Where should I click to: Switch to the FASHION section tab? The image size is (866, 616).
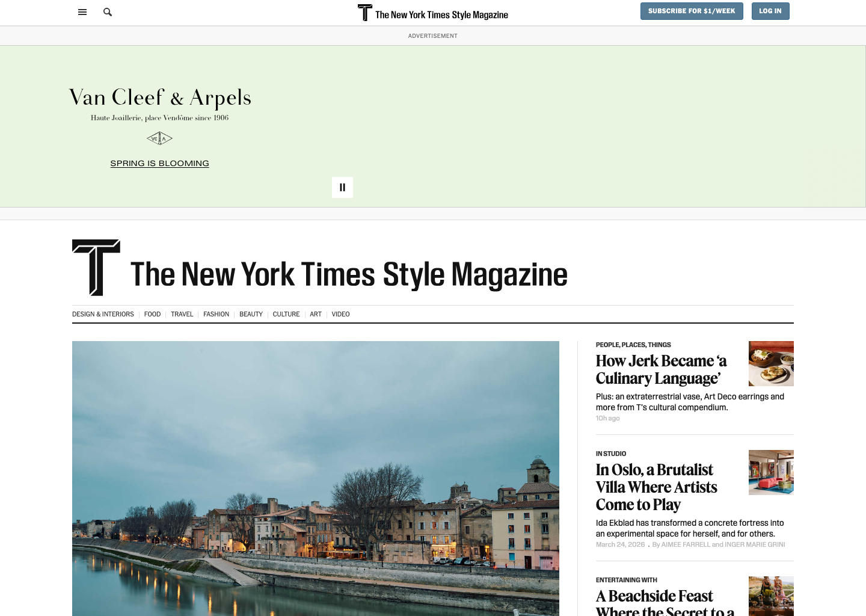tap(216, 314)
